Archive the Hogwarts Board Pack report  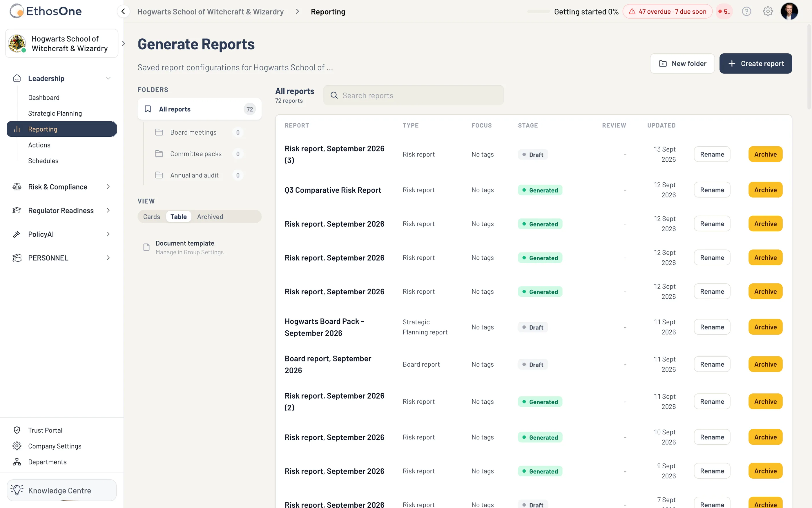(x=765, y=327)
